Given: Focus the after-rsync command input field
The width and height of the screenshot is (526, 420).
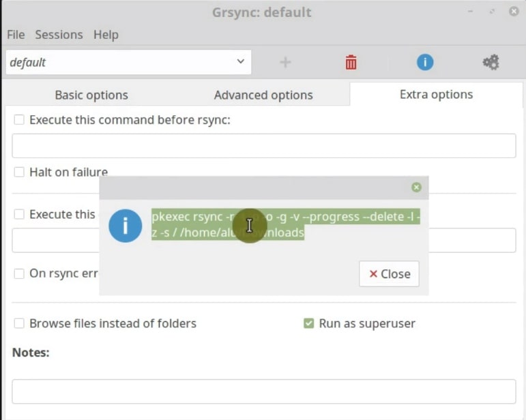Looking at the screenshot, I should 264,240.
